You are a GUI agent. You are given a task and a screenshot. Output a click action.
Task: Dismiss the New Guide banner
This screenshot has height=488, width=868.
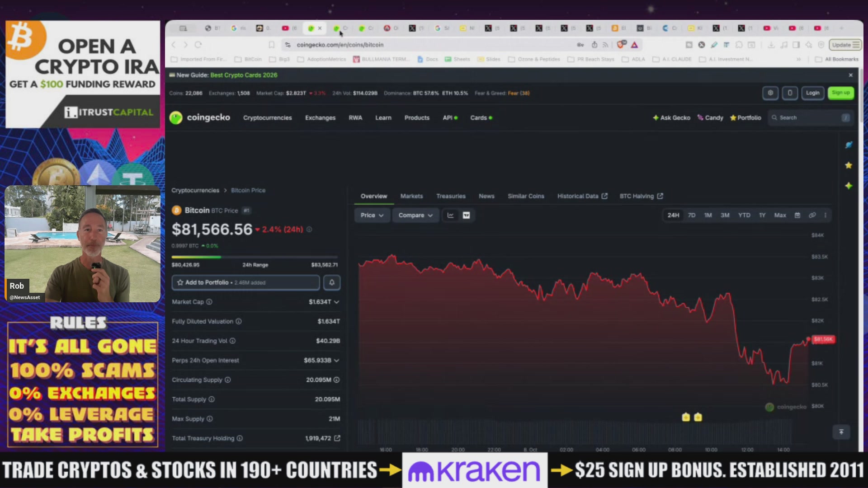click(850, 75)
